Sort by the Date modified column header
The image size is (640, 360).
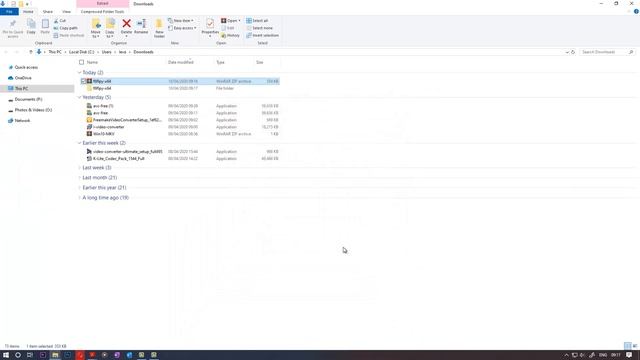(181, 62)
